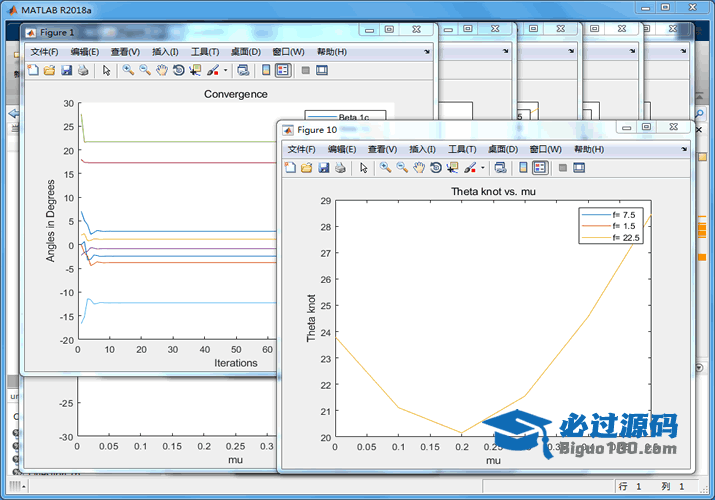Click 'Theta knot' y-axis label in Figure 10
The width and height of the screenshot is (715, 500).
[311, 318]
